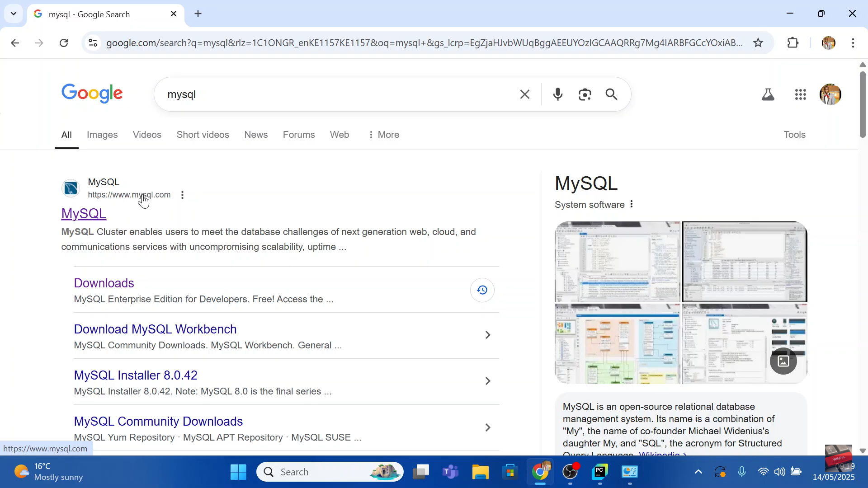Switch to the Videos tab
The height and width of the screenshot is (488, 868).
[x=147, y=135]
